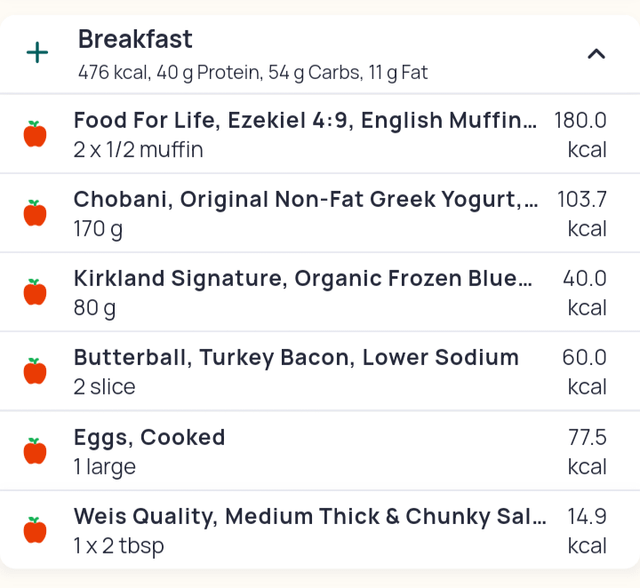
Task: Open the Weis Quality Medium Thick & Chunky entry
Action: (320, 530)
